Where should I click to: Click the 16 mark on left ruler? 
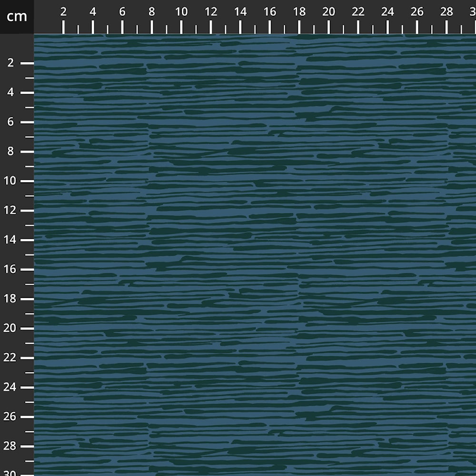(x=11, y=269)
